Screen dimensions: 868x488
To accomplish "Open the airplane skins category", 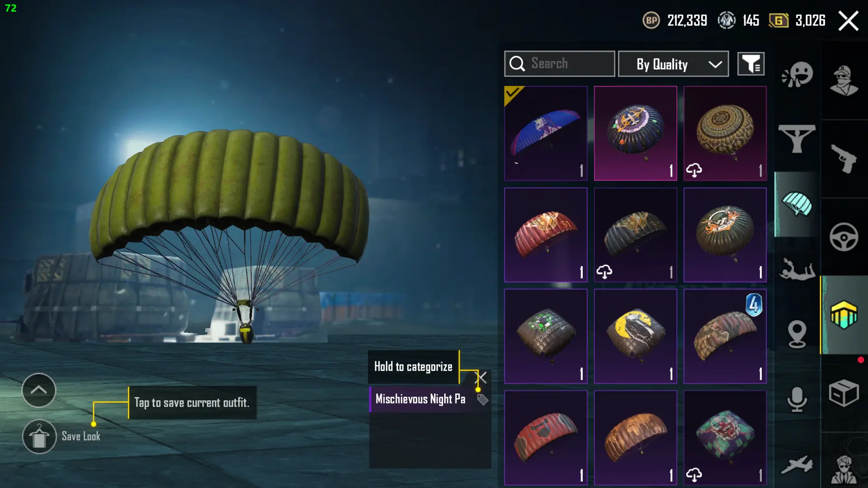I will point(797,465).
